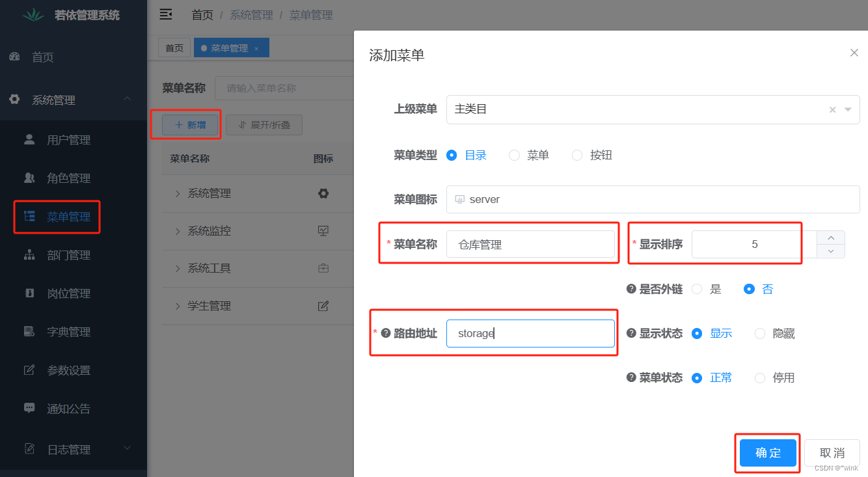Expand the 系统监控 table row
The width and height of the screenshot is (868, 477).
178,231
